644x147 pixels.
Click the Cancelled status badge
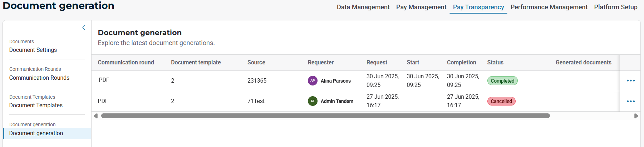(501, 101)
